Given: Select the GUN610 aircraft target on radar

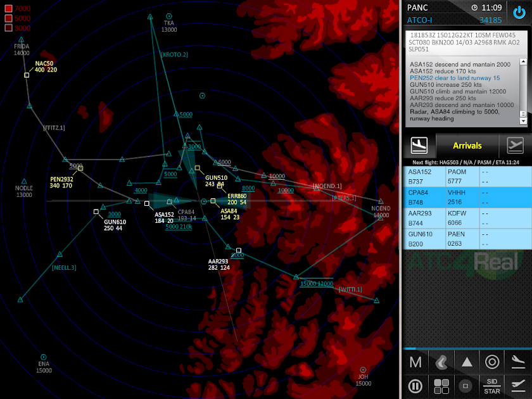Looking at the screenshot, I should (x=96, y=212).
